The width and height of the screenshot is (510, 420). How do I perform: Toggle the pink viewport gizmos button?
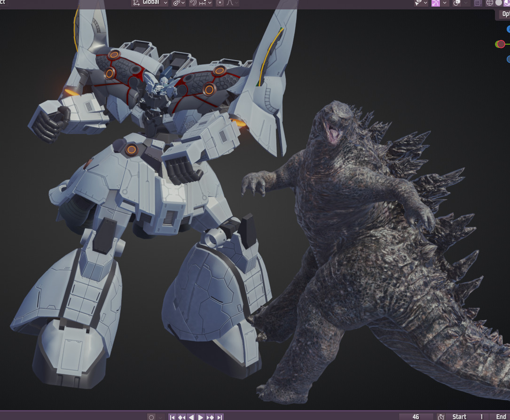click(436, 3)
